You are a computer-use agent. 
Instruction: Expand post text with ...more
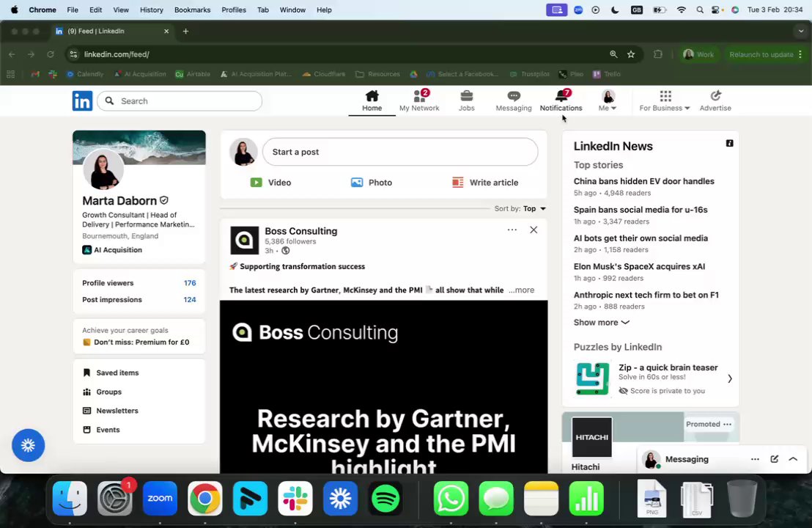[522, 290]
